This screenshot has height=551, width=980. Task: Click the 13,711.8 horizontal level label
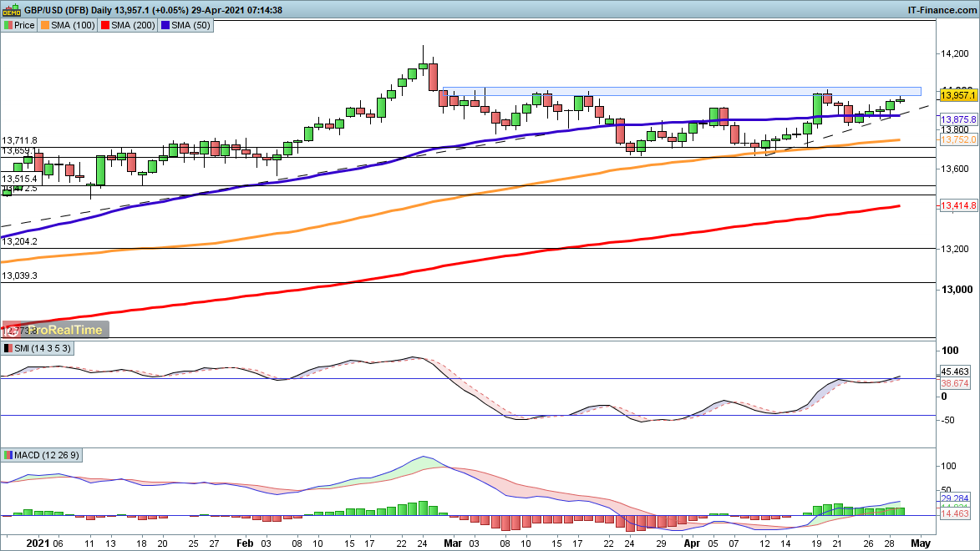(x=20, y=140)
